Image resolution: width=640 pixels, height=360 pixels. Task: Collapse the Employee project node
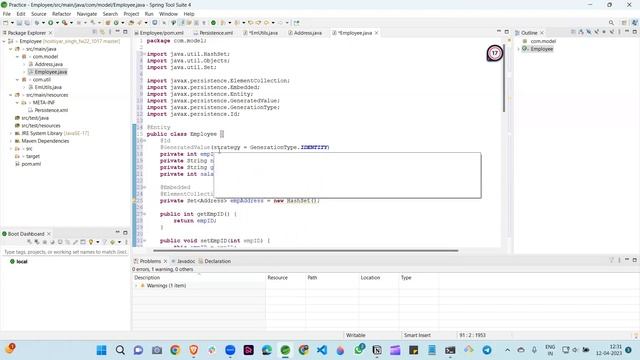click(x=4, y=41)
